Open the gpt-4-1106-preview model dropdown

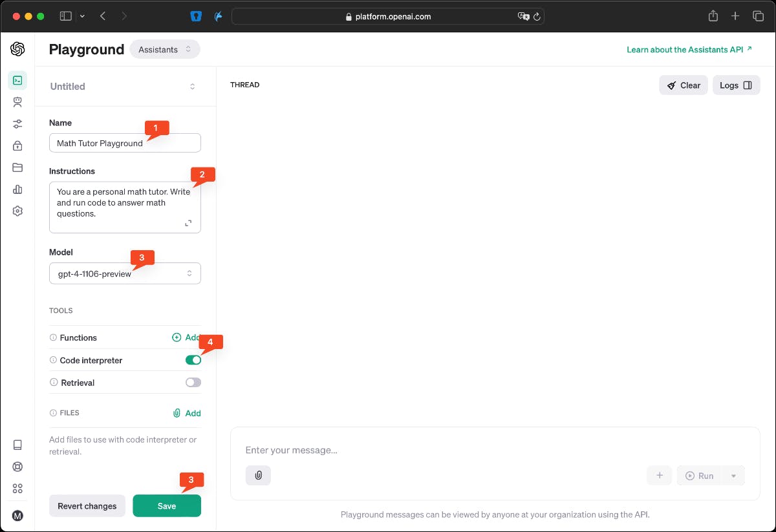click(125, 273)
